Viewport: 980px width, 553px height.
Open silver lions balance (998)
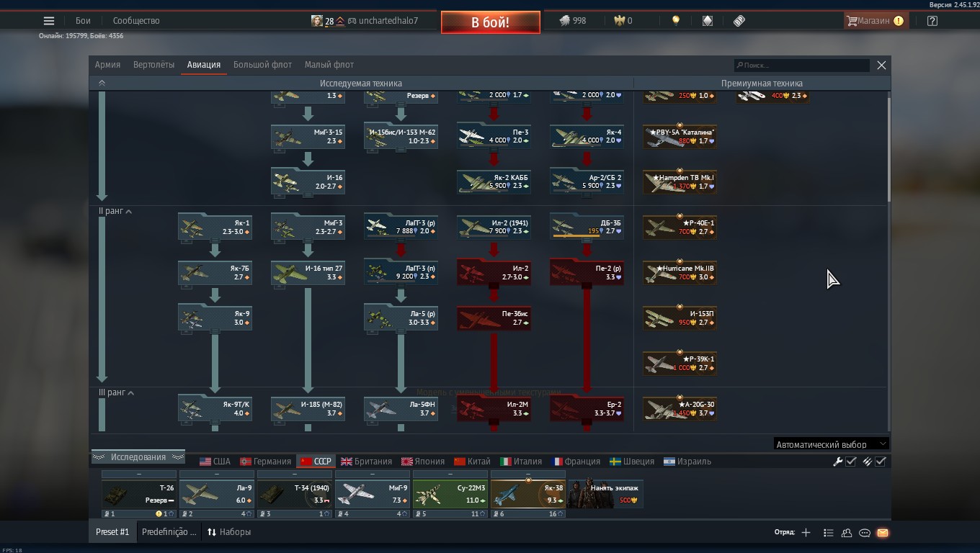(x=573, y=21)
